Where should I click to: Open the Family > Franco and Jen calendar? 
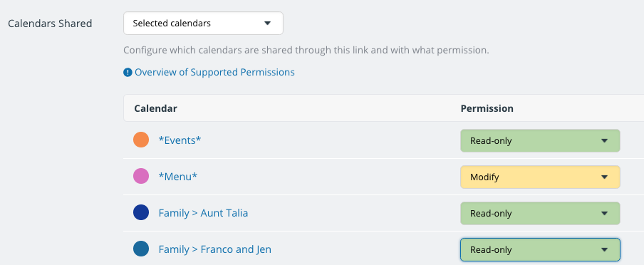[x=215, y=249]
